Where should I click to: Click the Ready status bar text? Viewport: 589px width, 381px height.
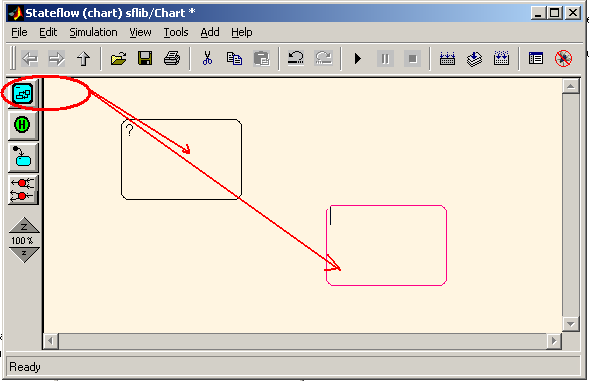25,367
